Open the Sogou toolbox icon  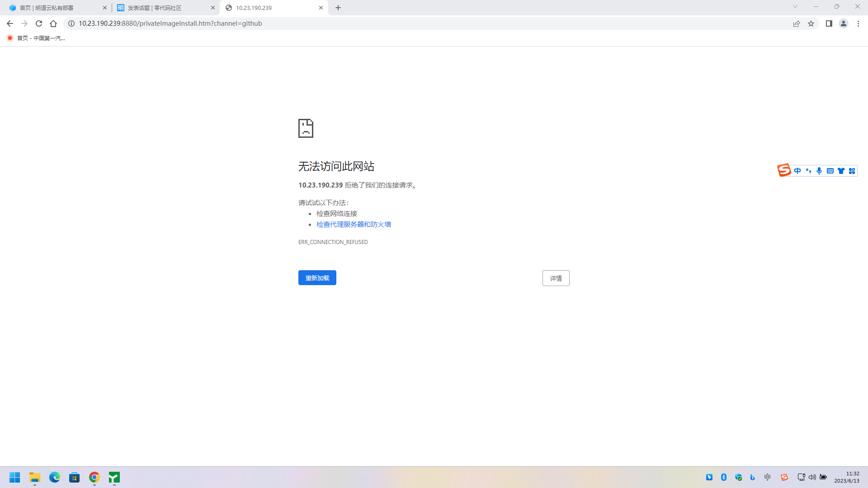click(x=853, y=171)
